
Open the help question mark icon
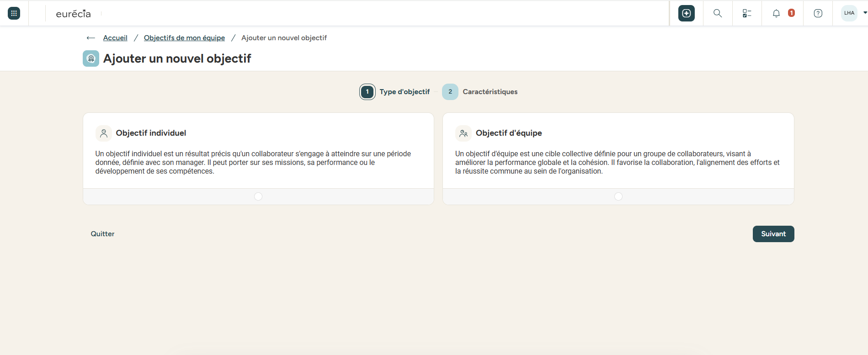coord(818,13)
